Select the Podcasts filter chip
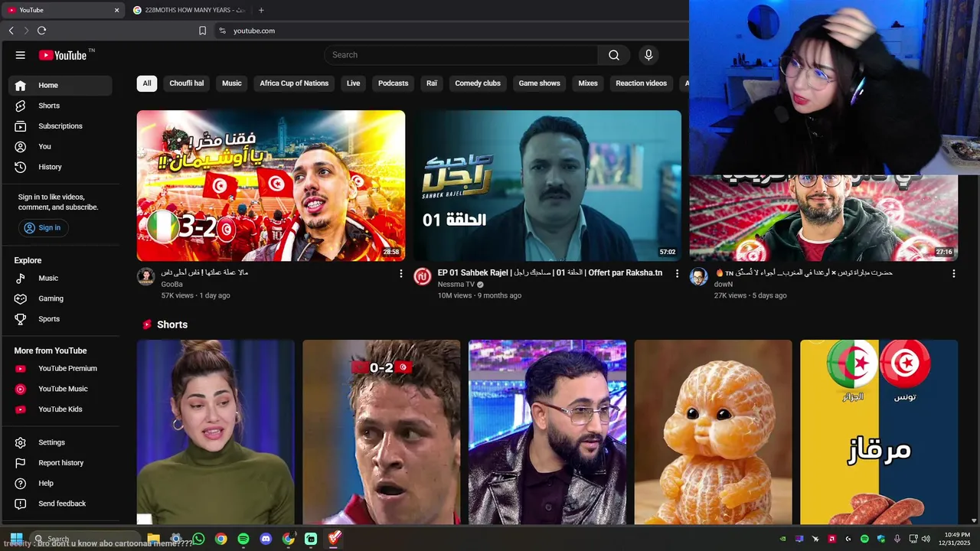 point(393,83)
